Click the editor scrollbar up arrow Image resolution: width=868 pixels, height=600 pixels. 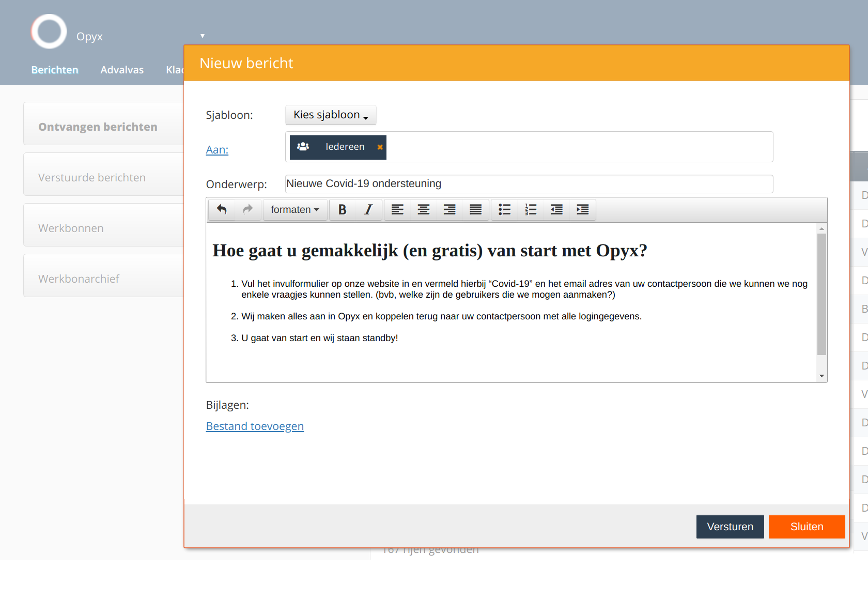coord(822,228)
